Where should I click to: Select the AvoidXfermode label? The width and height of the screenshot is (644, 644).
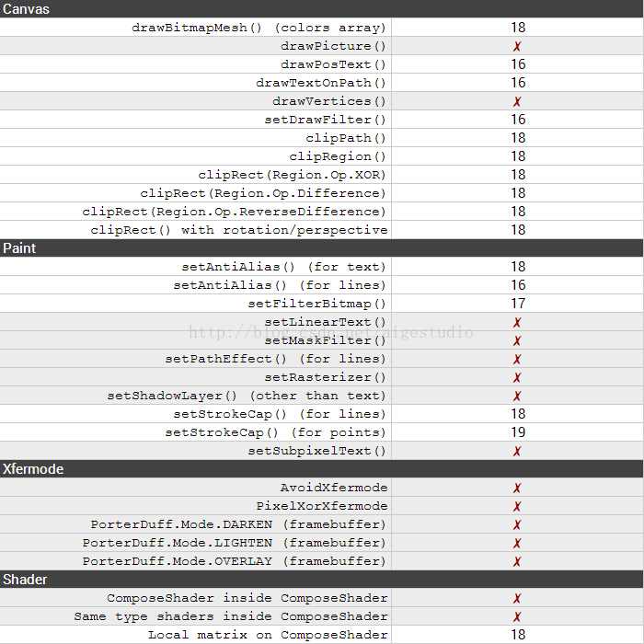[334, 488]
